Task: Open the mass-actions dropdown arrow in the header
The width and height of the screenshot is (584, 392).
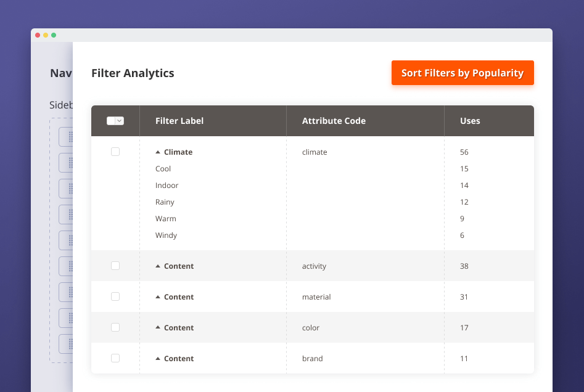Action: 120,121
